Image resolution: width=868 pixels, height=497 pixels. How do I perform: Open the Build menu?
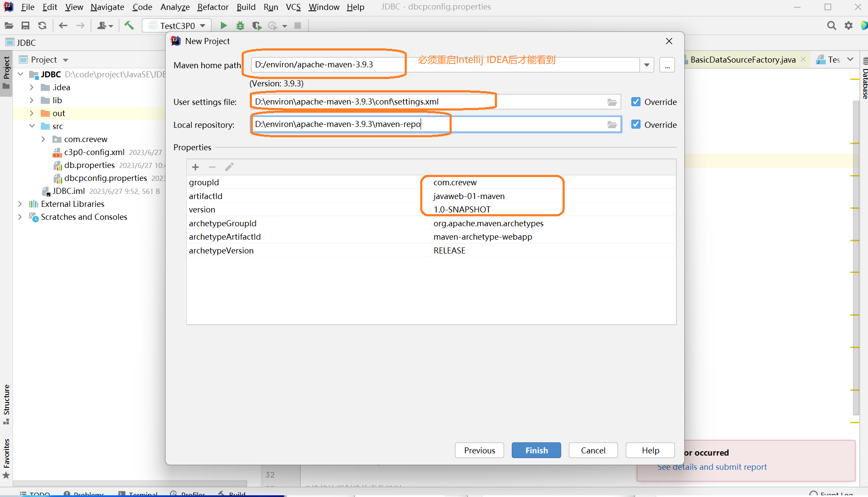(x=246, y=7)
